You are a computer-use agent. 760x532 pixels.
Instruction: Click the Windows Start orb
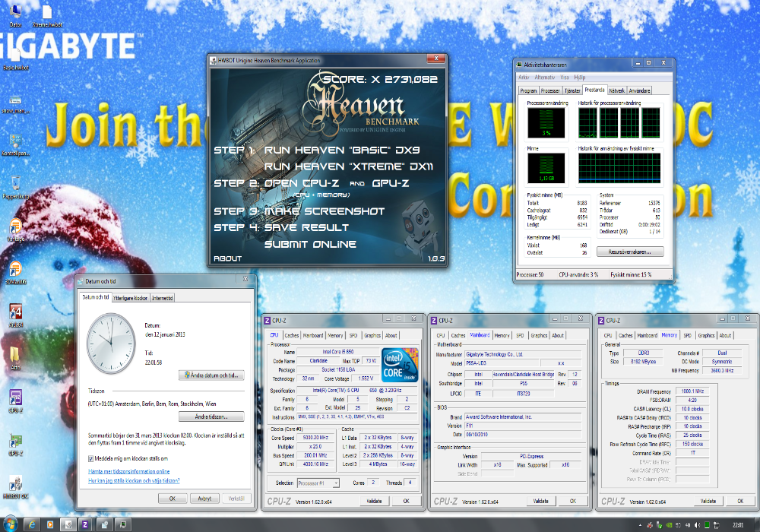(x=10, y=524)
